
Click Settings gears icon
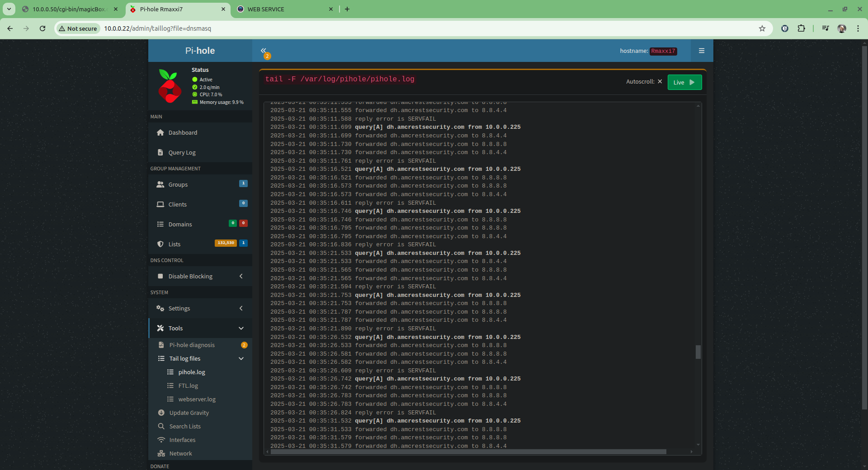[x=160, y=308]
